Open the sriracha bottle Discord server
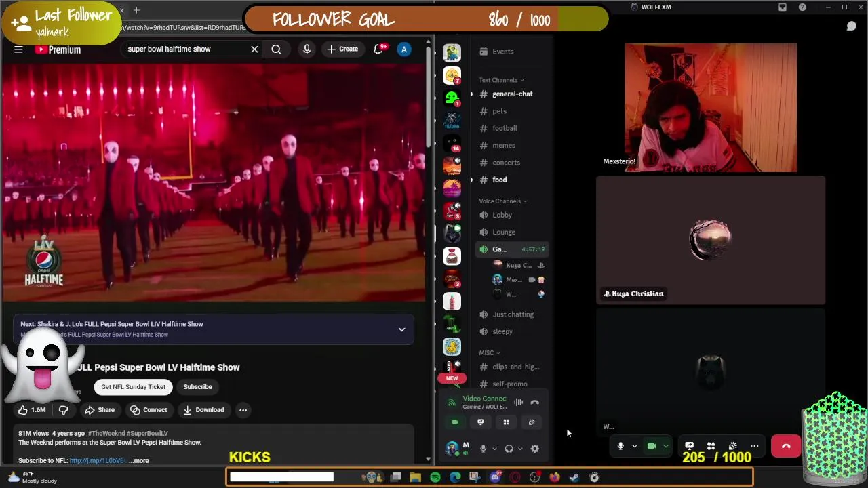Image resolution: width=868 pixels, height=488 pixels. coord(452,301)
